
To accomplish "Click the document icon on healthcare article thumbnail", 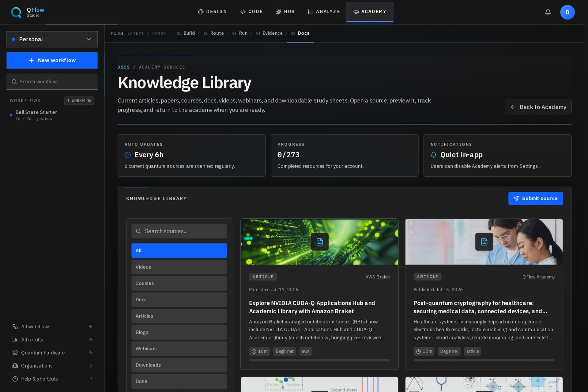I will (x=484, y=242).
